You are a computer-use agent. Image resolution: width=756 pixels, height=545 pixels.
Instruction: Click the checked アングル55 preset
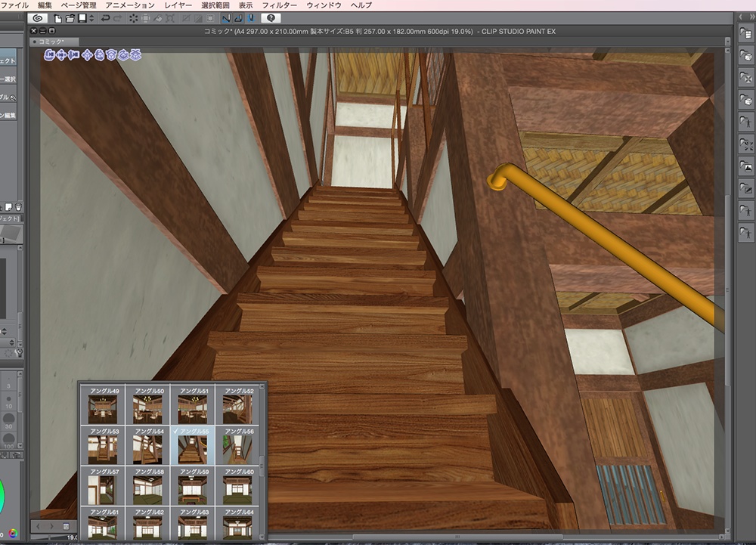(x=192, y=445)
